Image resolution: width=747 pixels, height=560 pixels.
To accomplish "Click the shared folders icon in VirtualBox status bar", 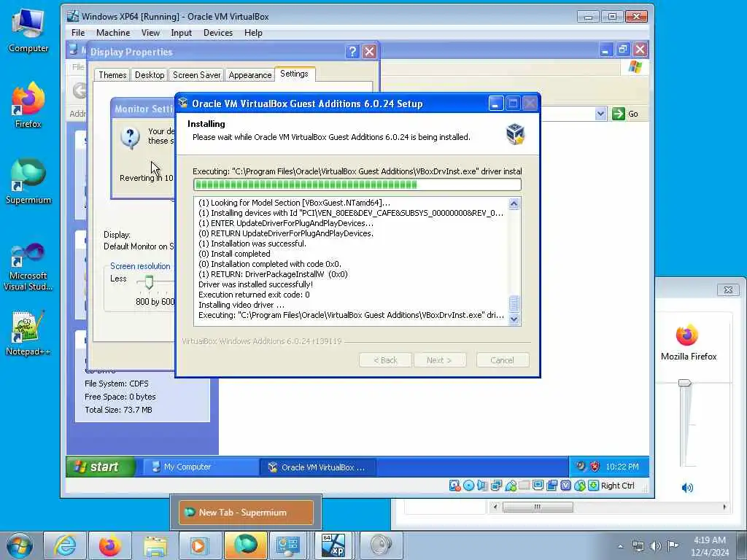I will click(524, 485).
